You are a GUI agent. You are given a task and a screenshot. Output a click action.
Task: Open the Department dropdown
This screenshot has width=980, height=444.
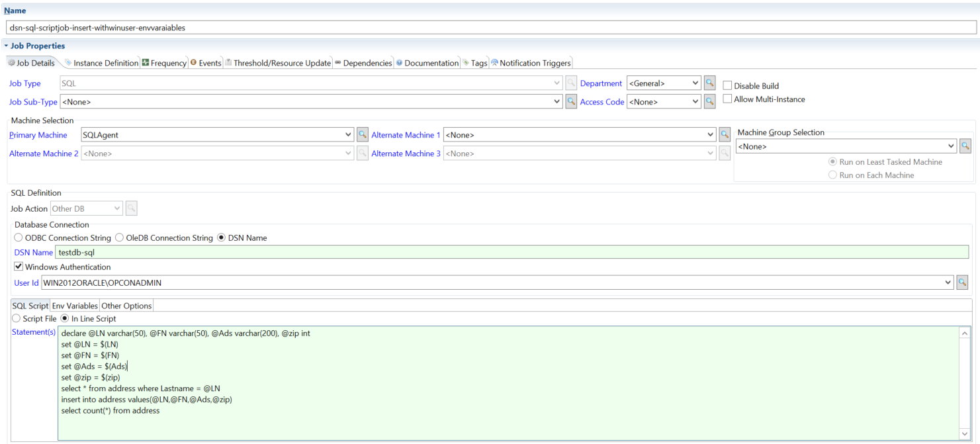[695, 83]
